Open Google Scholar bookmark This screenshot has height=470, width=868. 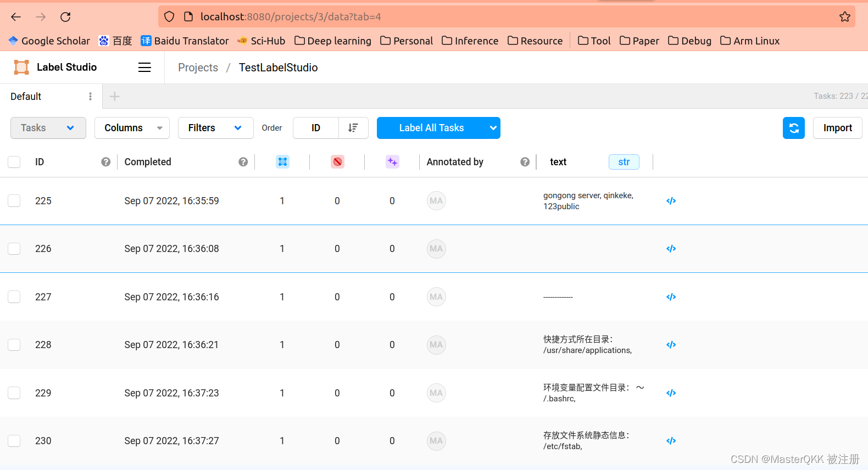[x=49, y=41]
